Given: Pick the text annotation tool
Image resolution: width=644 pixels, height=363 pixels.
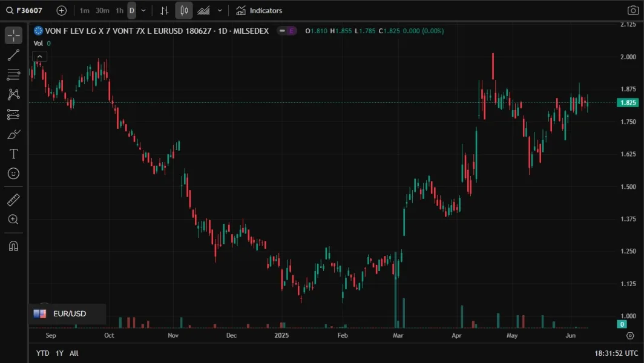Looking at the screenshot, I should pos(13,154).
